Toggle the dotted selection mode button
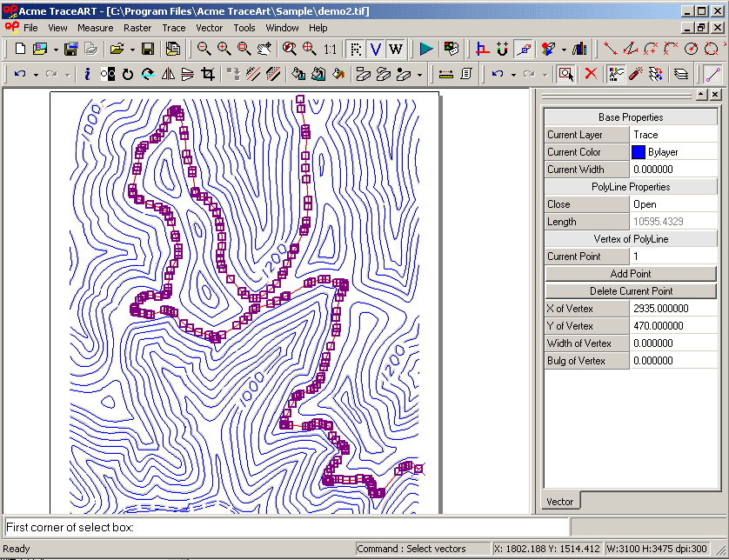Viewport: 729px width, 560px height. [x=354, y=50]
